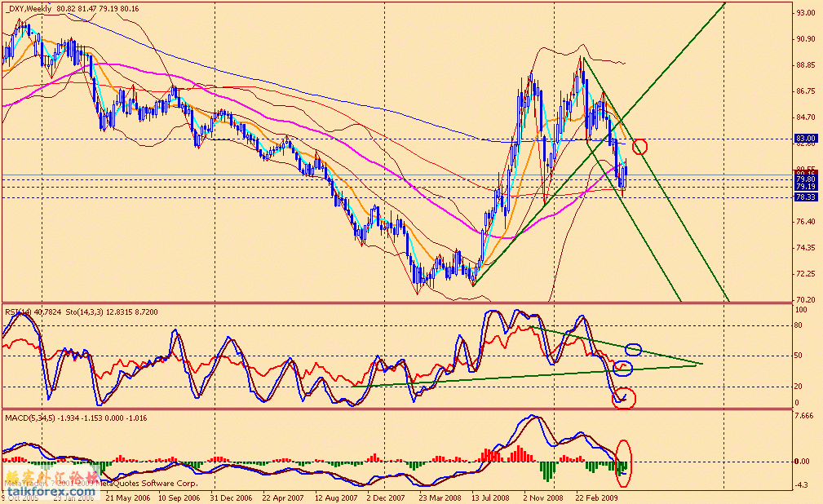The image size is (823, 504).
Task: Select the highlighted 79.19 tag on price axis
Action: pyautogui.click(x=806, y=187)
